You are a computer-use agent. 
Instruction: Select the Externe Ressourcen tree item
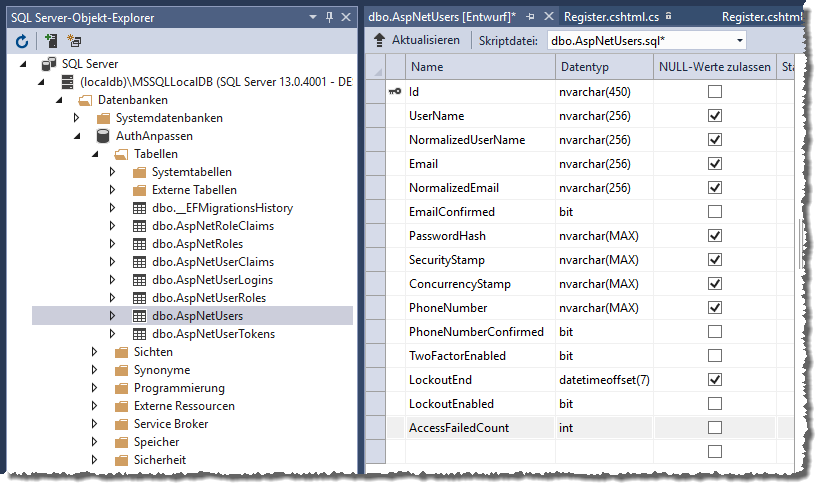[184, 406]
